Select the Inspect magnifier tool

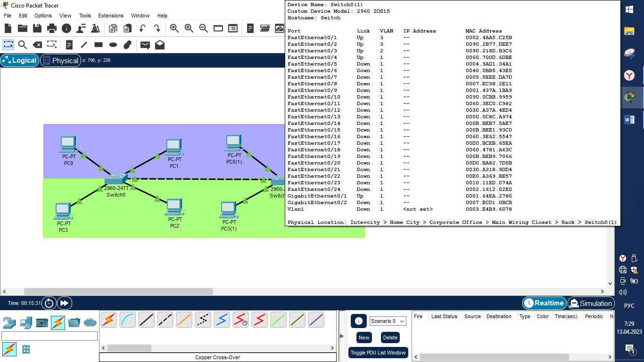(23, 45)
